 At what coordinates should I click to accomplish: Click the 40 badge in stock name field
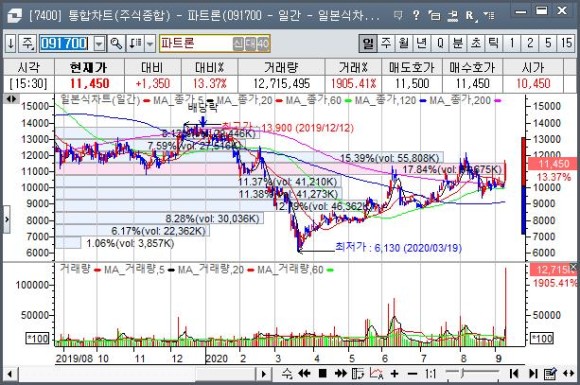click(263, 44)
